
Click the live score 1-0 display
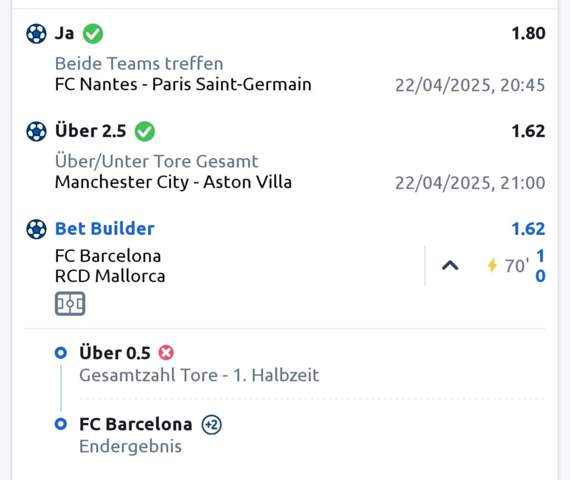540,266
